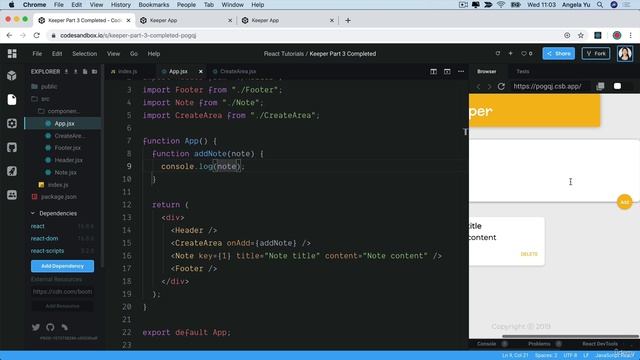
Task: Open the File menu in CodeSandbox
Action: coord(37,53)
